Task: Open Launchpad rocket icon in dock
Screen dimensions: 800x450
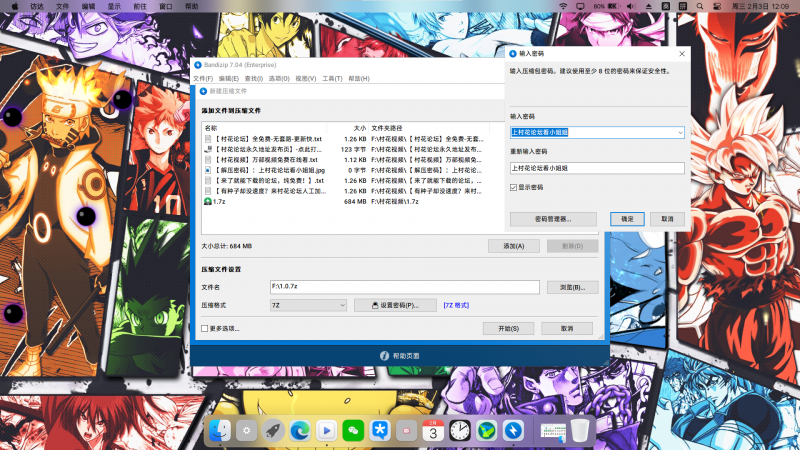Action: pyautogui.click(x=272, y=430)
